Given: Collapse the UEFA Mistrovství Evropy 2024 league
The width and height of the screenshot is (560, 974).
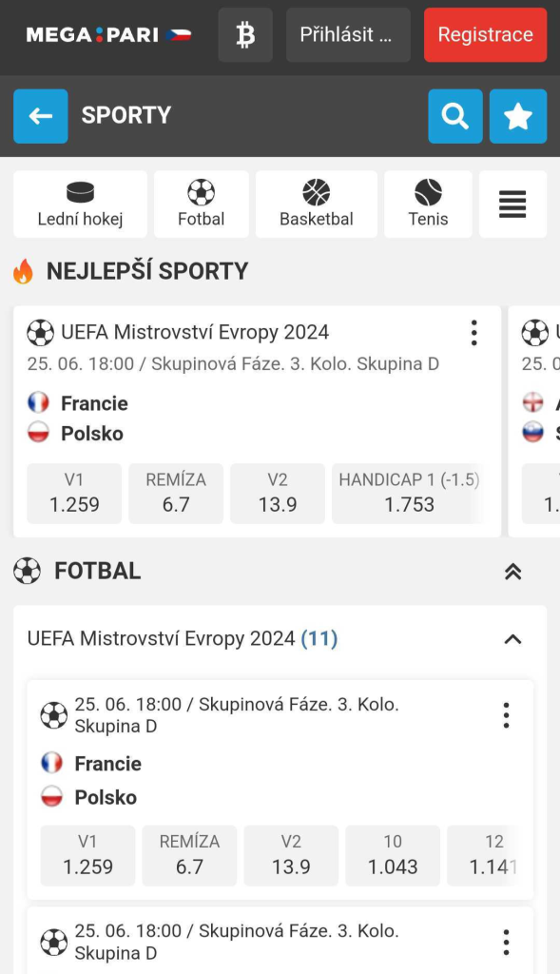Looking at the screenshot, I should [x=511, y=638].
